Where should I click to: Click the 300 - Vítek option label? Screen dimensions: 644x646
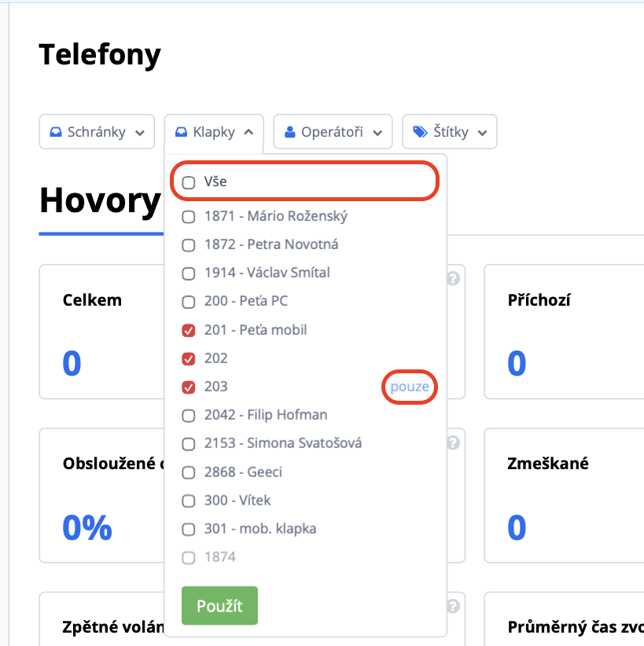pos(237,500)
